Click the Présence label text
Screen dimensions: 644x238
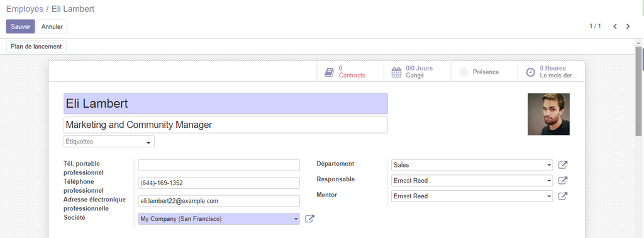click(x=486, y=72)
